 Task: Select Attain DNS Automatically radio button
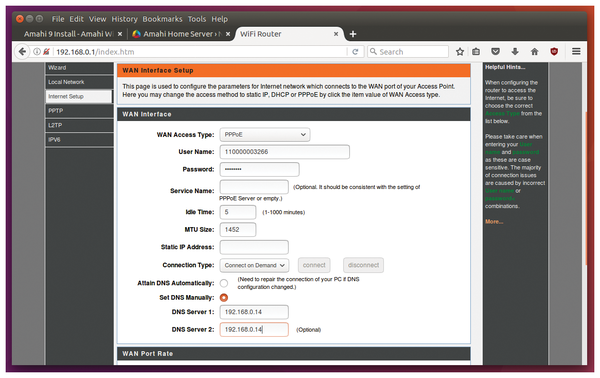point(224,283)
